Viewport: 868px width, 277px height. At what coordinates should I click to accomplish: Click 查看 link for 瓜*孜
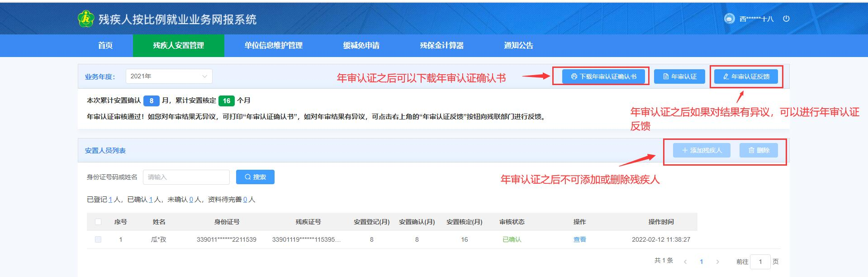[579, 239]
